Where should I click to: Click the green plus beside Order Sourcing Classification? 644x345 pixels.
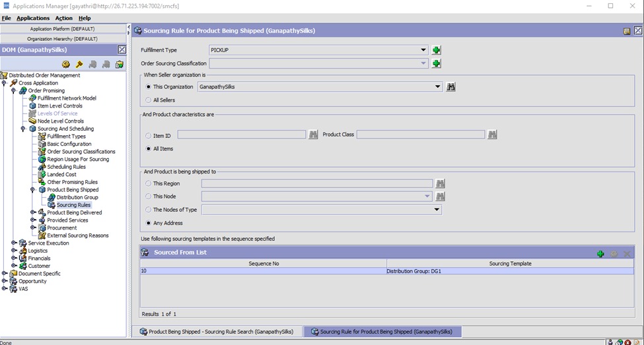tap(437, 63)
